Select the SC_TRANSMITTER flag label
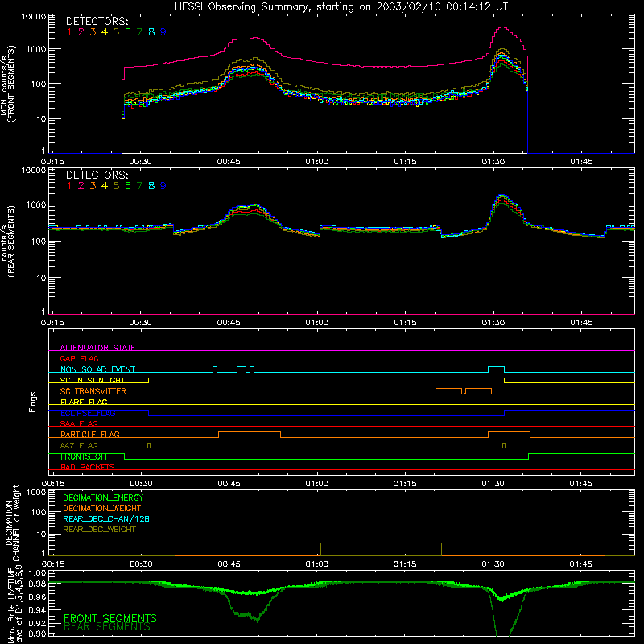 (x=93, y=390)
